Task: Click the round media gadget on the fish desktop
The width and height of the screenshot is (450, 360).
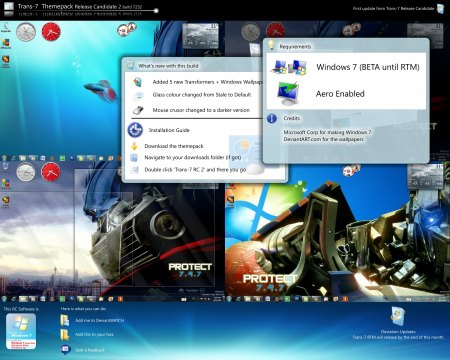Action: coord(127,29)
